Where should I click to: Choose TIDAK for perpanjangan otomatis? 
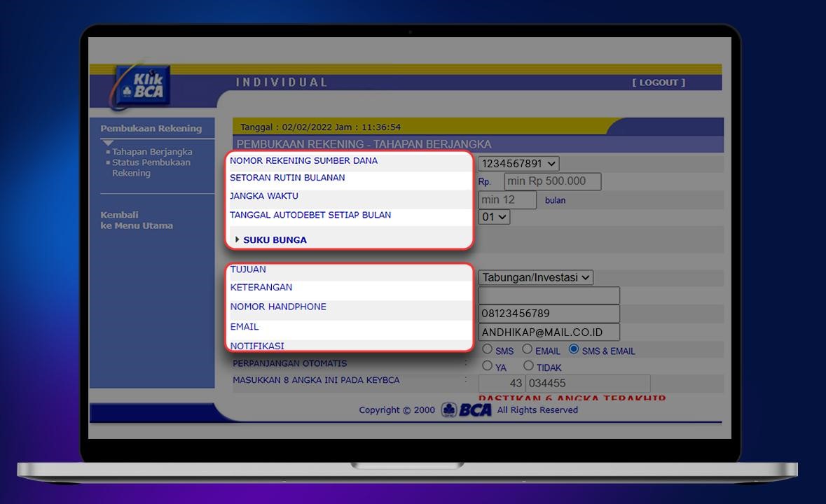[x=529, y=365]
